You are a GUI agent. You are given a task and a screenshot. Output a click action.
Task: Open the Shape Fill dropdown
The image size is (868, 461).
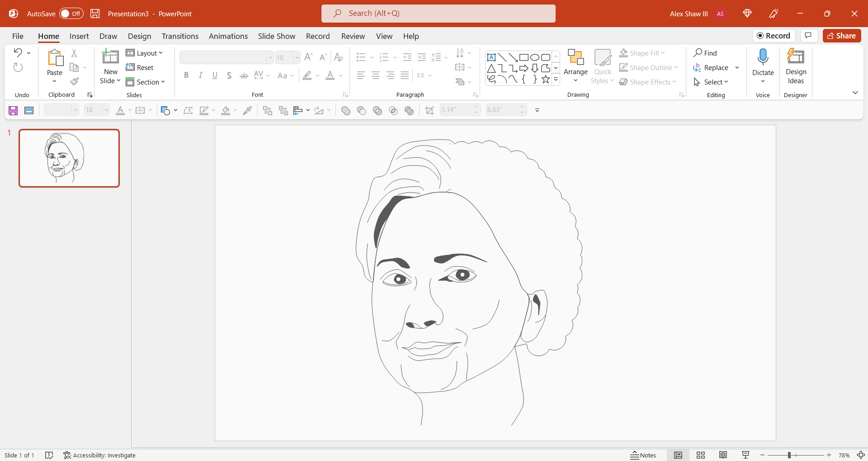click(662, 53)
